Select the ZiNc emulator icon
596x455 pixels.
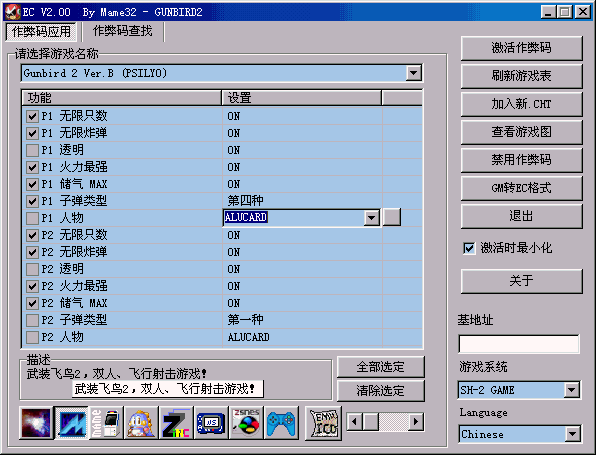[176, 423]
